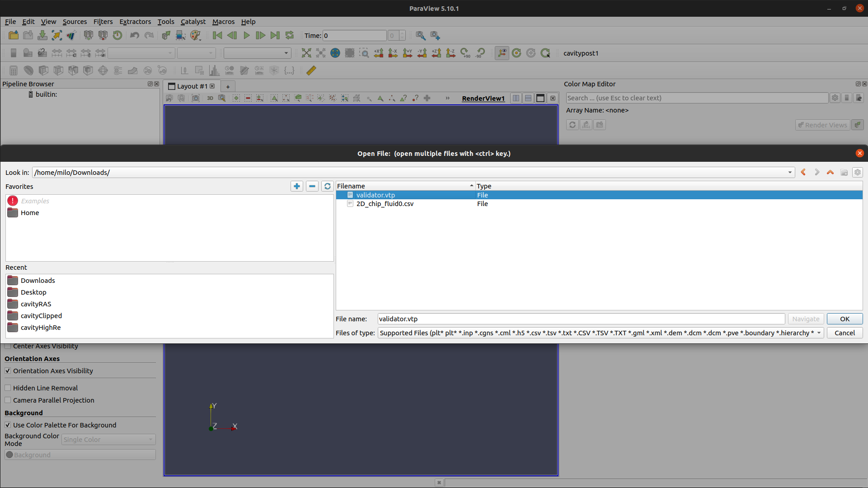Click the undo arrow icon

point(134,35)
